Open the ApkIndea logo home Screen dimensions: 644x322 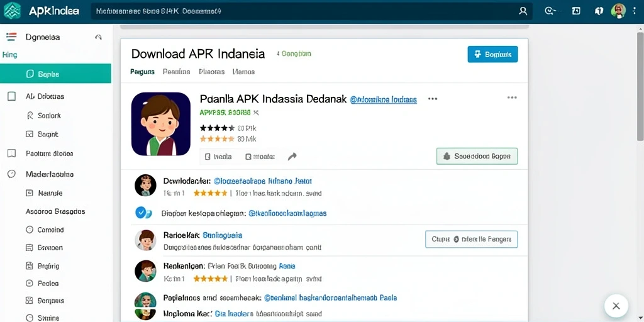tap(41, 11)
